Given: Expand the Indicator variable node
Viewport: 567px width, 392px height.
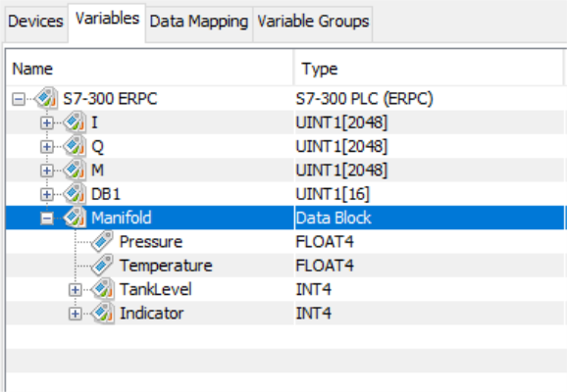Looking at the screenshot, I should click(75, 314).
